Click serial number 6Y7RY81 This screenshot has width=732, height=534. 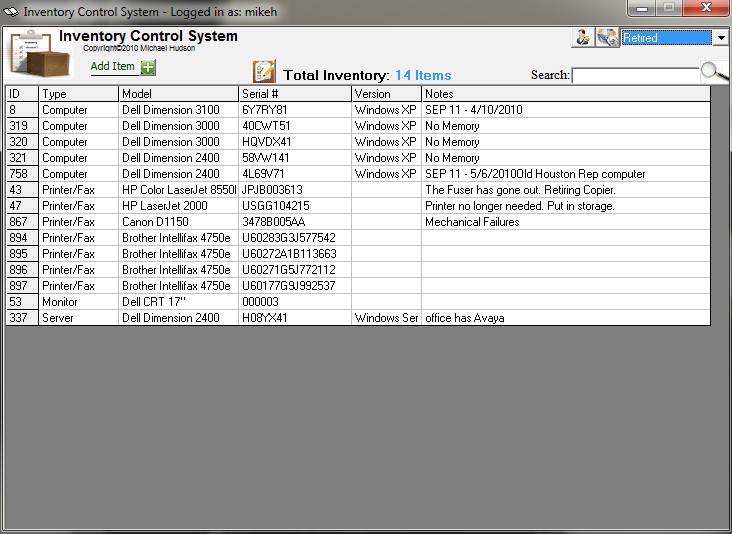[295, 110]
